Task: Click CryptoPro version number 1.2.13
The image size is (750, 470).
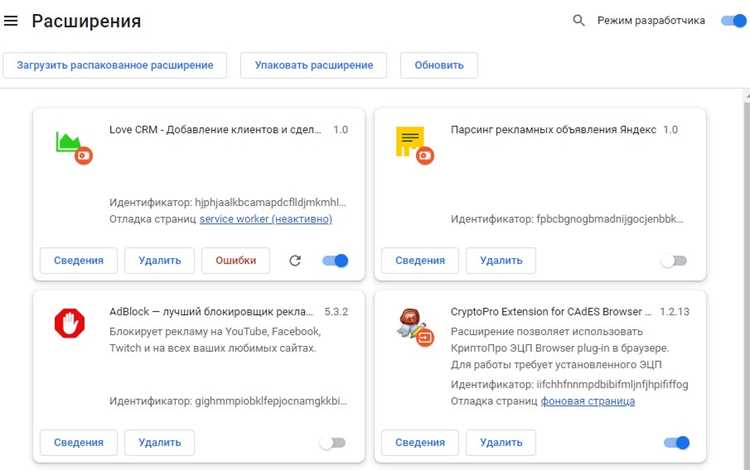Action: 674,312
